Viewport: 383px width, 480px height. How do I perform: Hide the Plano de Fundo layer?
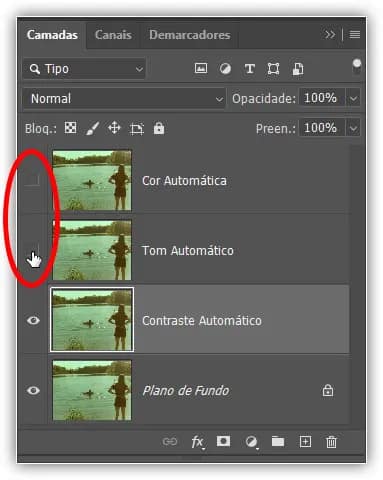33,390
